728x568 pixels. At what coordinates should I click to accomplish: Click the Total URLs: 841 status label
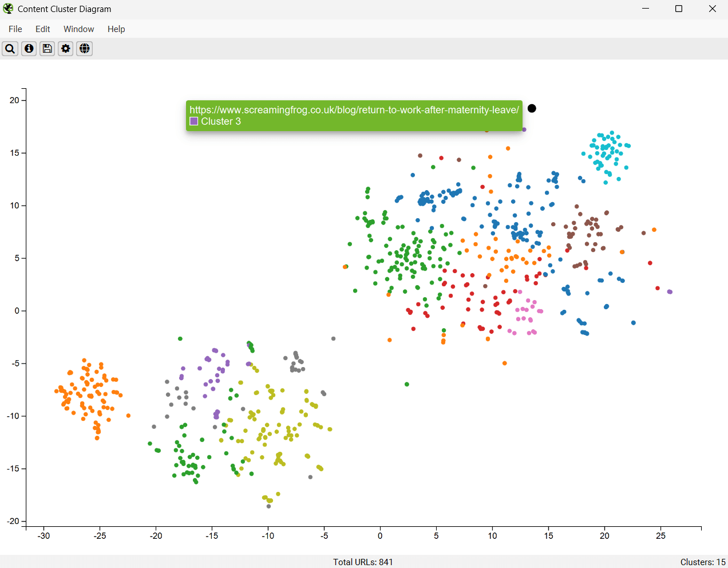363,562
